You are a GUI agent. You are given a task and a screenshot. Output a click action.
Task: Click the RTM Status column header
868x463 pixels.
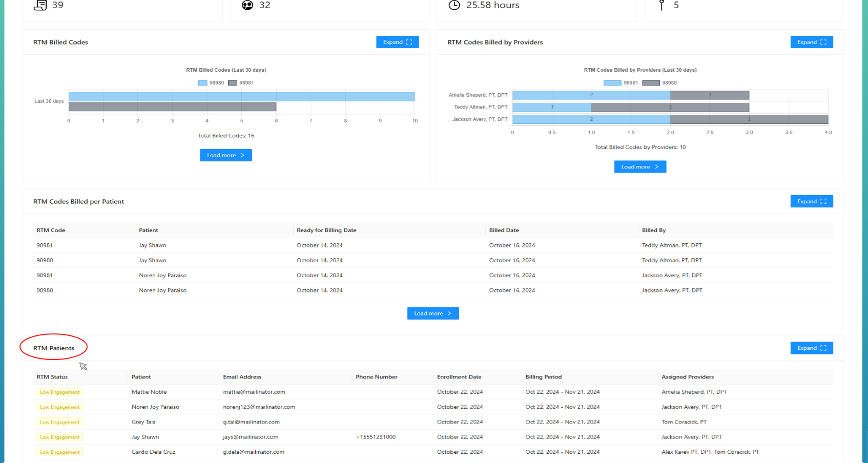pyautogui.click(x=52, y=377)
